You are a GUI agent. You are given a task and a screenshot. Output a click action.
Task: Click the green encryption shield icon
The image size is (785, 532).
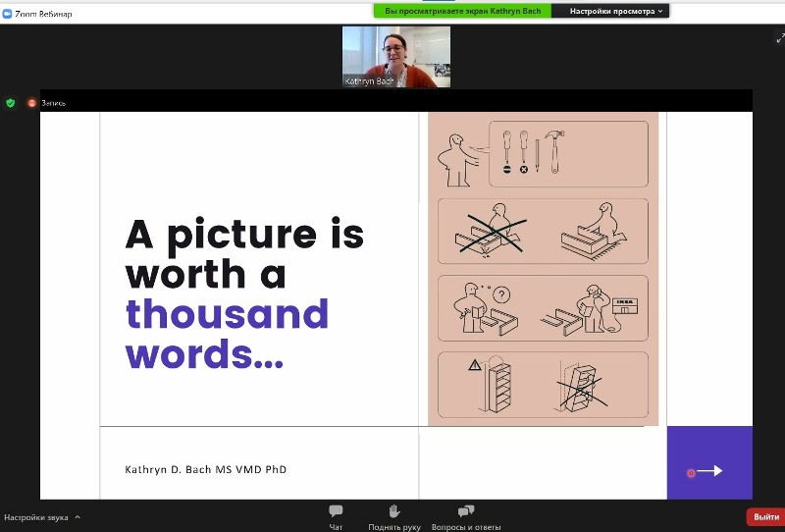click(11, 103)
